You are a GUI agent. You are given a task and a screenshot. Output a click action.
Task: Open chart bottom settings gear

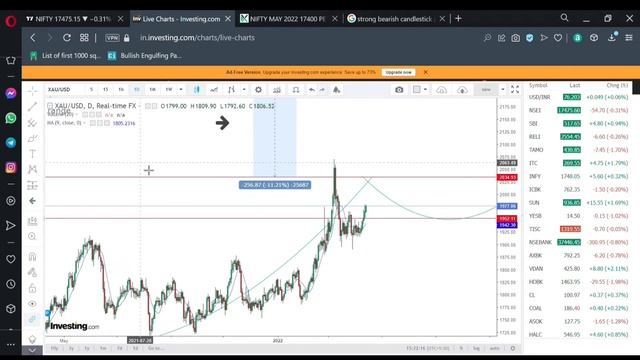point(513,348)
